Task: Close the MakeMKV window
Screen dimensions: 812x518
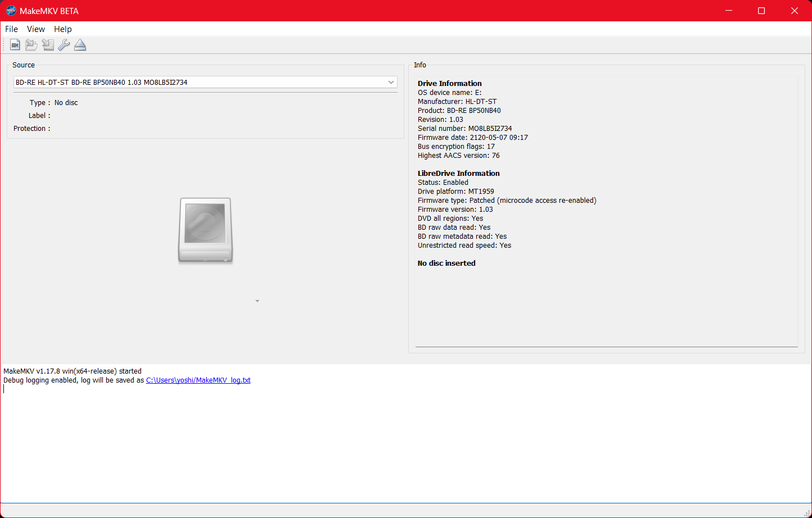Action: click(x=795, y=11)
